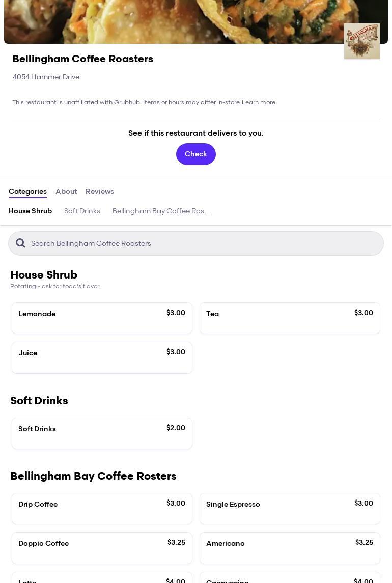Add the $2.00 Soft Drinks item
Image resolution: width=392 pixels, height=583 pixels.
(102, 433)
